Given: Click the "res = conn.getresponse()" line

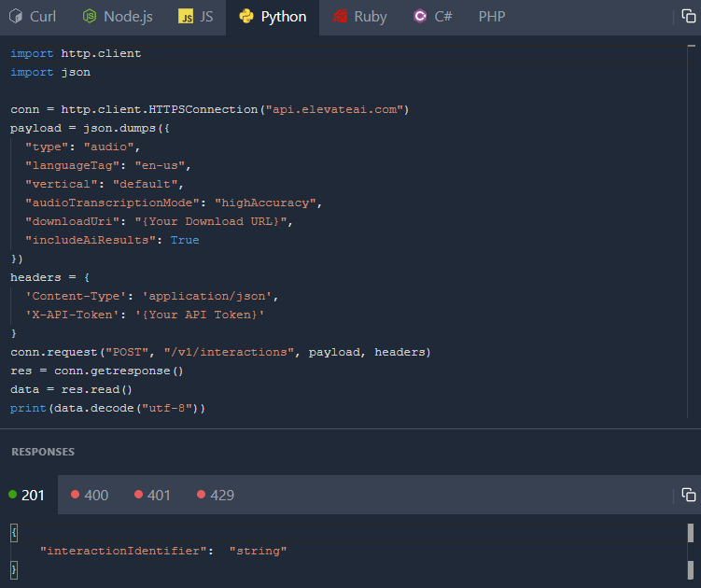Looking at the screenshot, I should [x=97, y=371].
